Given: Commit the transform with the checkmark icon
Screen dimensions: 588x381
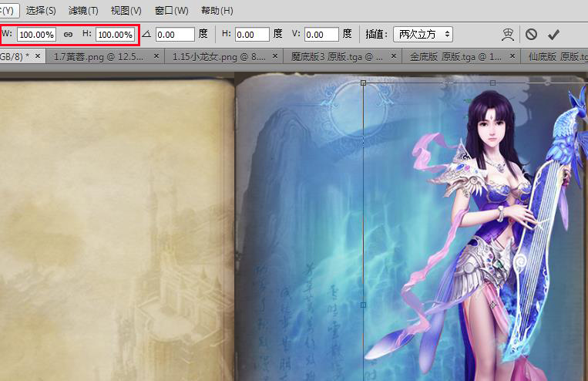Looking at the screenshot, I should point(553,35).
